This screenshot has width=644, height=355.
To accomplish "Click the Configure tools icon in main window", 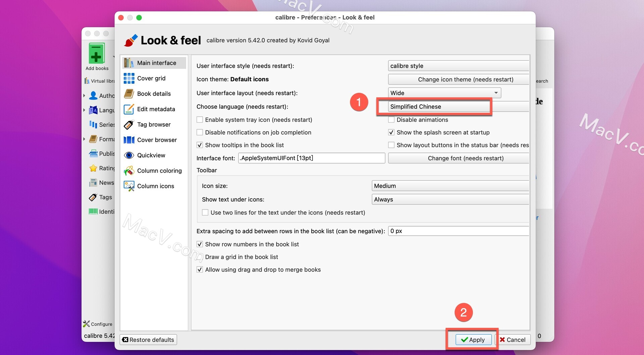I will coord(86,324).
